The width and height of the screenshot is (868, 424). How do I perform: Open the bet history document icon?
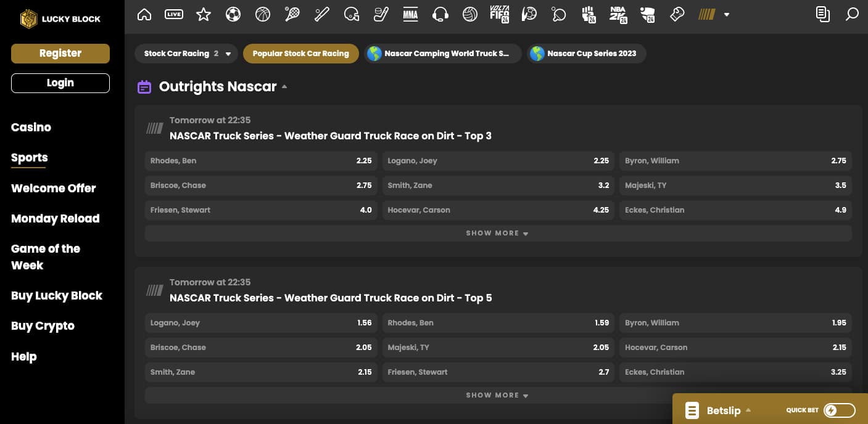click(823, 14)
